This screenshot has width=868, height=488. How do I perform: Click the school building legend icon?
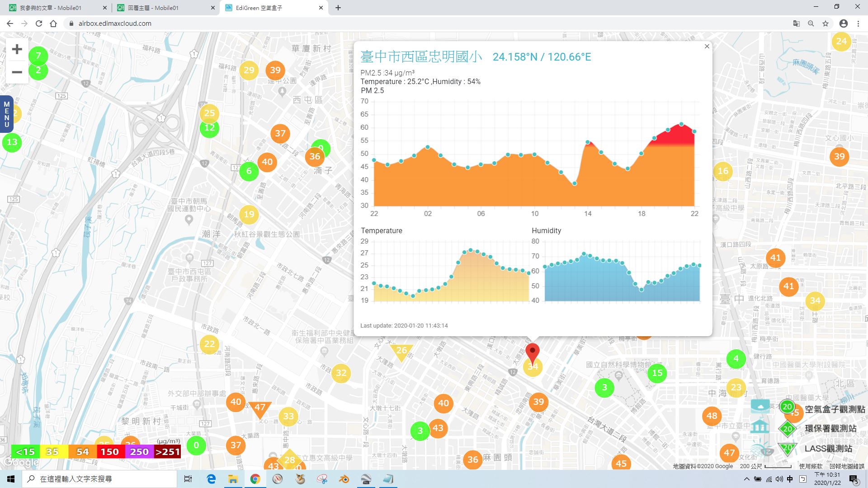click(x=760, y=427)
